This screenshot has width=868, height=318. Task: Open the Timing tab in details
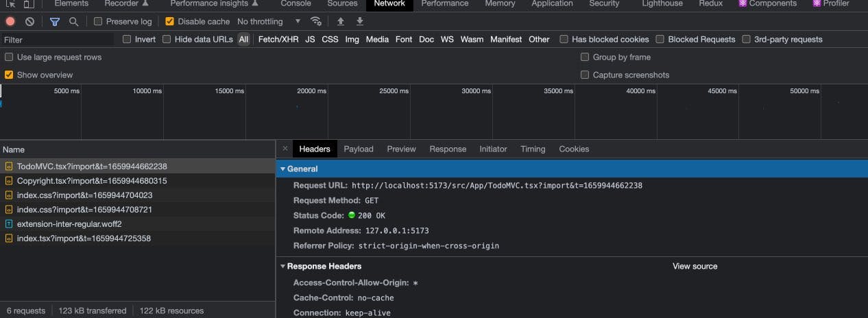click(x=532, y=149)
